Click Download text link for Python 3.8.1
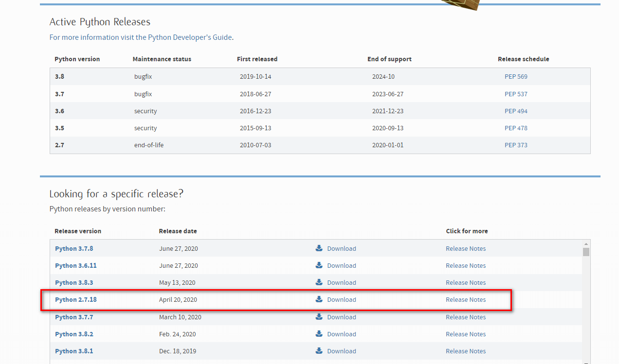Image resolution: width=619 pixels, height=364 pixels. click(x=342, y=351)
